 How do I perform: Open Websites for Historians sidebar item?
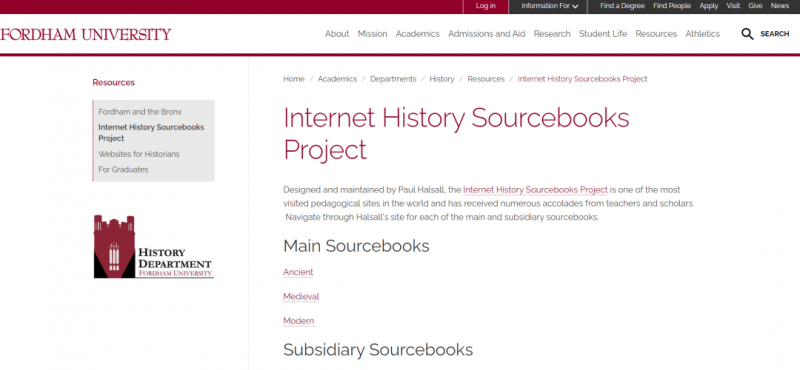click(139, 154)
